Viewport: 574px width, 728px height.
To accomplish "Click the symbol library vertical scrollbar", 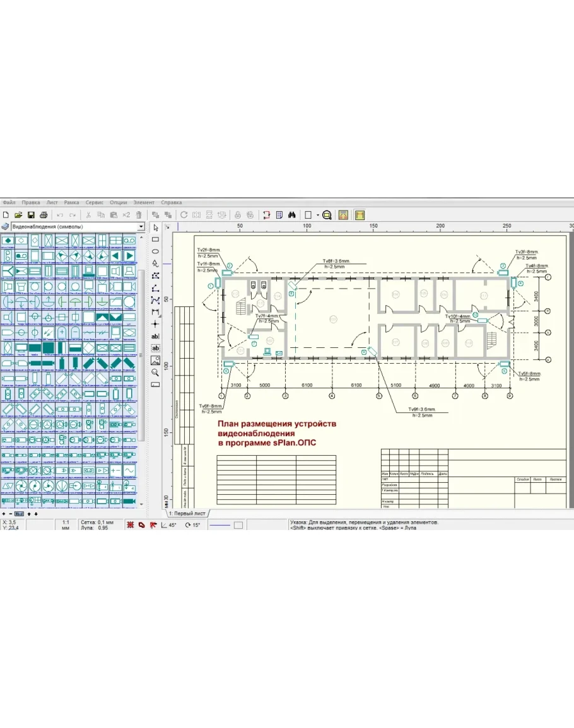I will 141,356.
